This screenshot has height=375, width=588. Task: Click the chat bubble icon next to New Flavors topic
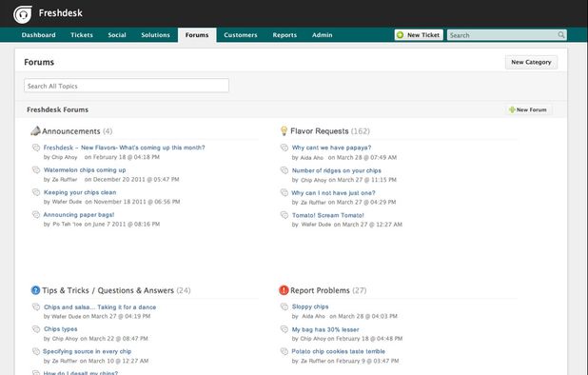(36, 148)
